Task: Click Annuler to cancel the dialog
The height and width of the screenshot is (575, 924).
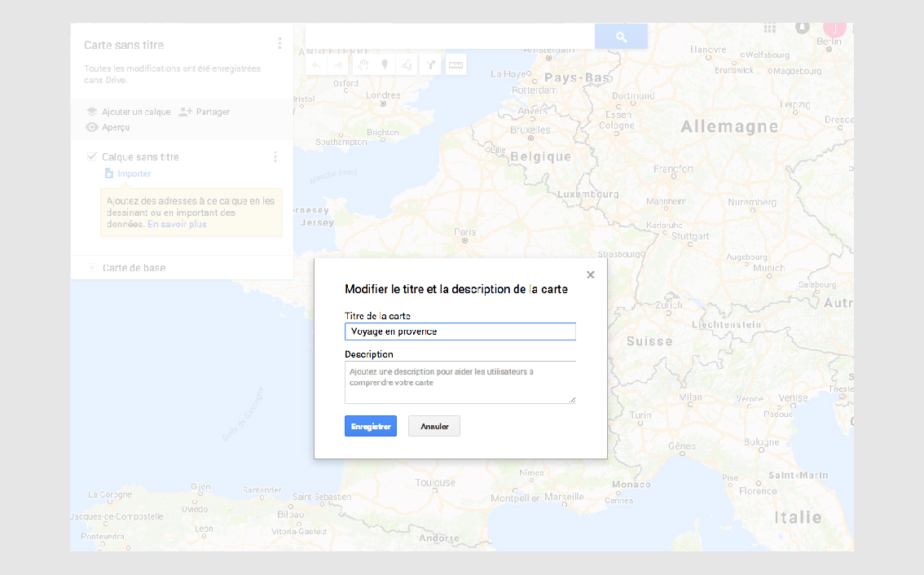Action: click(434, 426)
